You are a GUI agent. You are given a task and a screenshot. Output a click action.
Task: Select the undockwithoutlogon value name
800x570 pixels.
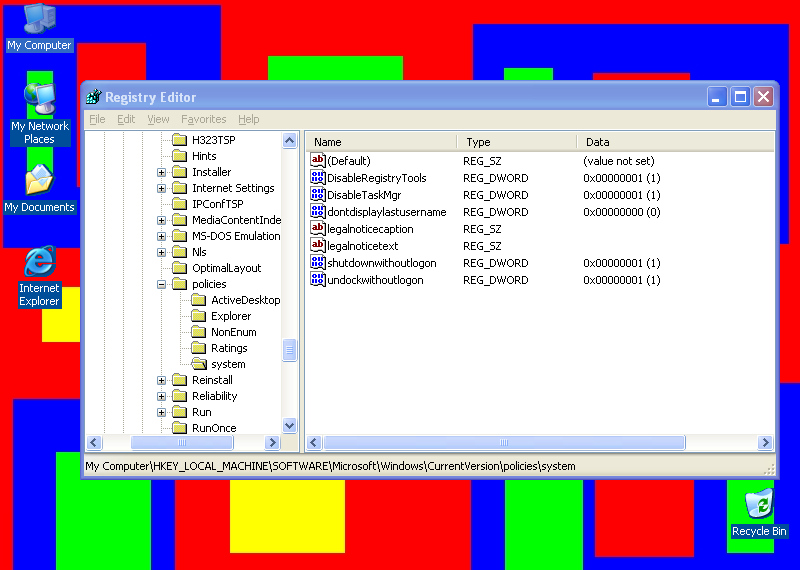[x=375, y=280]
